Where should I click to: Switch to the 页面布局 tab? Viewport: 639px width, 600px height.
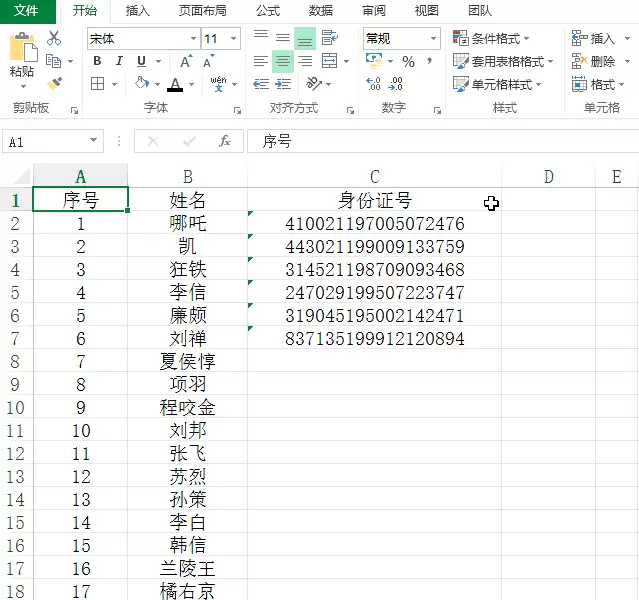pyautogui.click(x=203, y=11)
